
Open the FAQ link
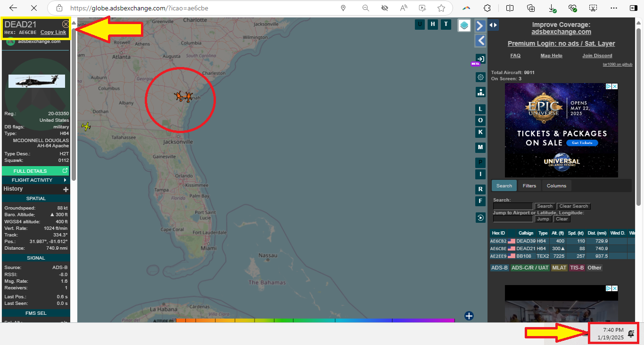point(515,56)
